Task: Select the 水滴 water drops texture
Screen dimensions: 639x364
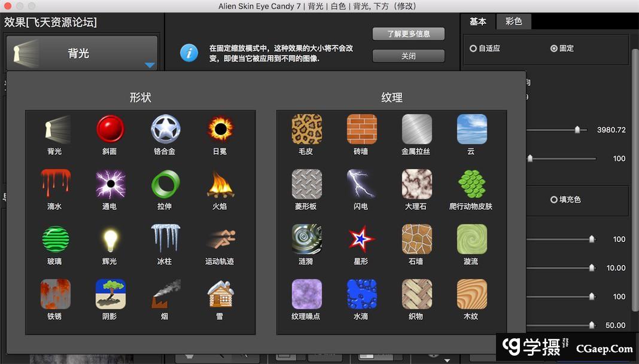Action: pyautogui.click(x=361, y=294)
